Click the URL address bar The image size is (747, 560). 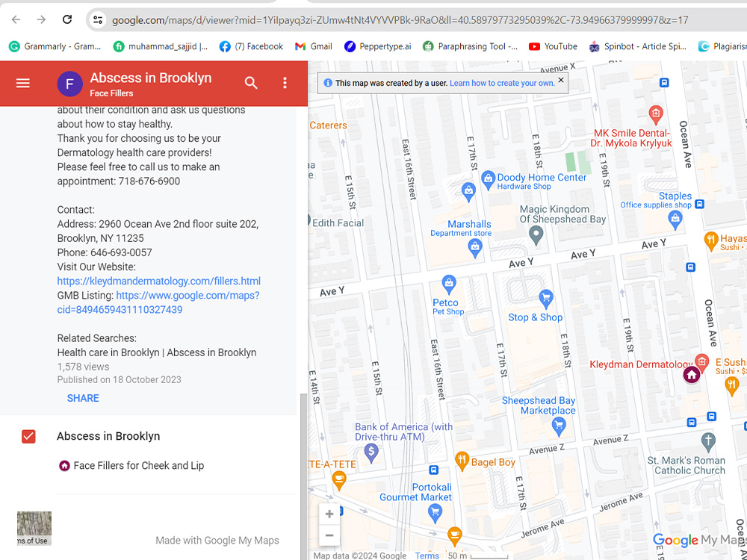400,20
